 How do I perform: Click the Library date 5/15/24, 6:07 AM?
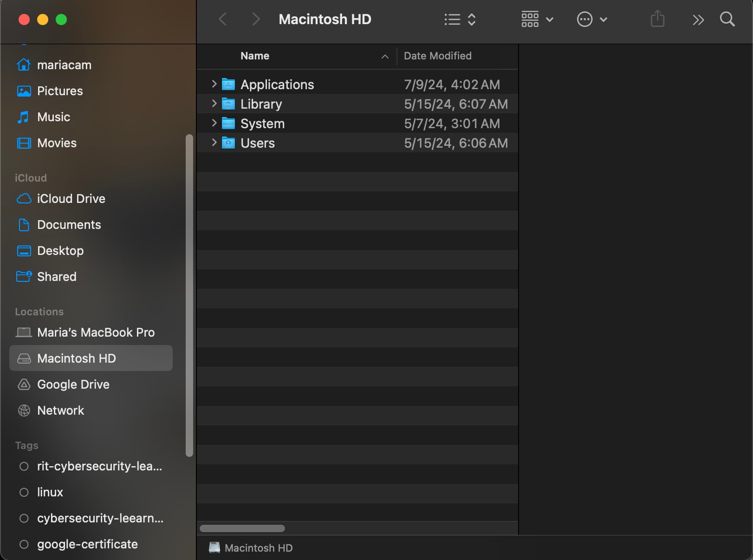(x=456, y=104)
